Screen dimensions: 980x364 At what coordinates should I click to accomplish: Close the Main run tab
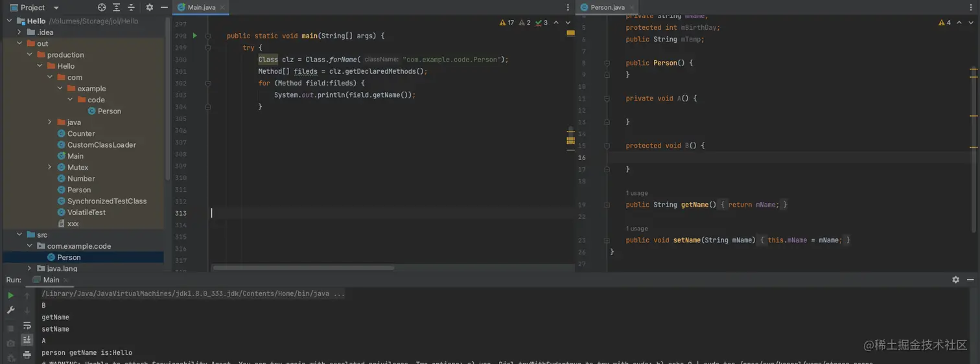coord(65,280)
